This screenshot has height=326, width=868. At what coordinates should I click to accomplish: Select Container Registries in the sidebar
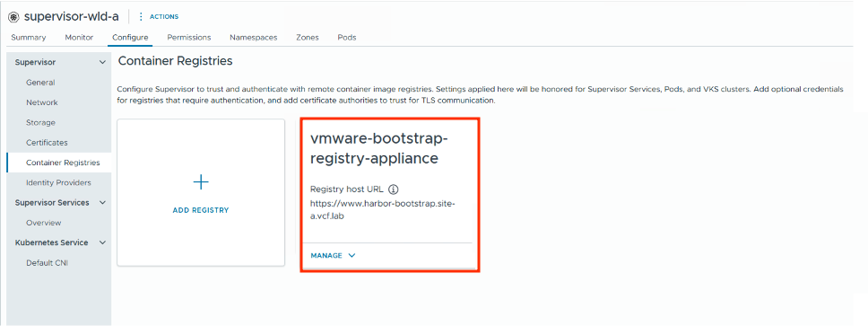[x=59, y=163]
